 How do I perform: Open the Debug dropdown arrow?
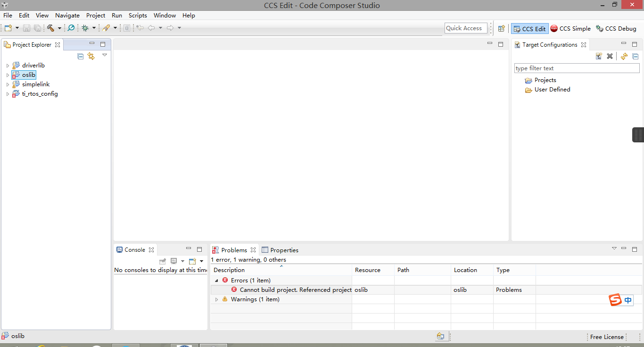coord(94,28)
